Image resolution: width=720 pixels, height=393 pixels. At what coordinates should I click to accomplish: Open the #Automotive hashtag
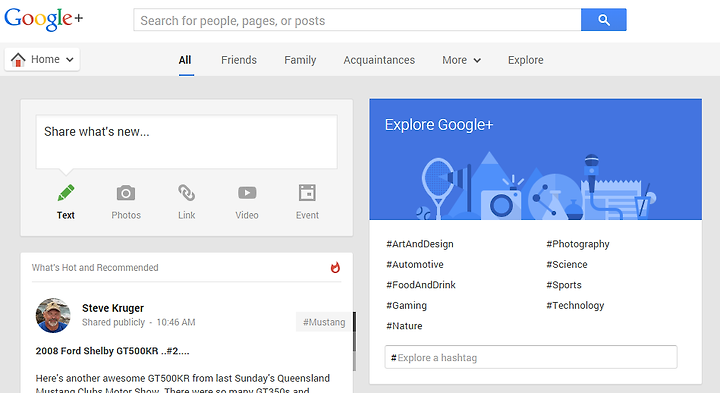[x=415, y=264]
